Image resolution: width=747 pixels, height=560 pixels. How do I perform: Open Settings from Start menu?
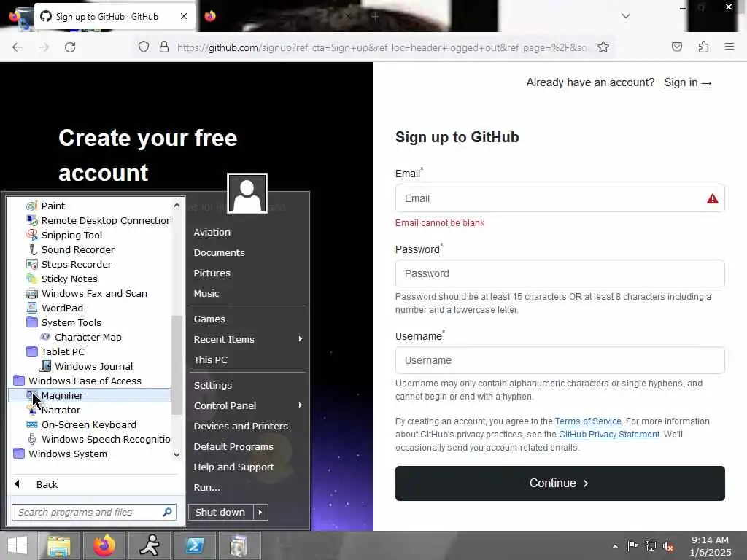point(213,385)
